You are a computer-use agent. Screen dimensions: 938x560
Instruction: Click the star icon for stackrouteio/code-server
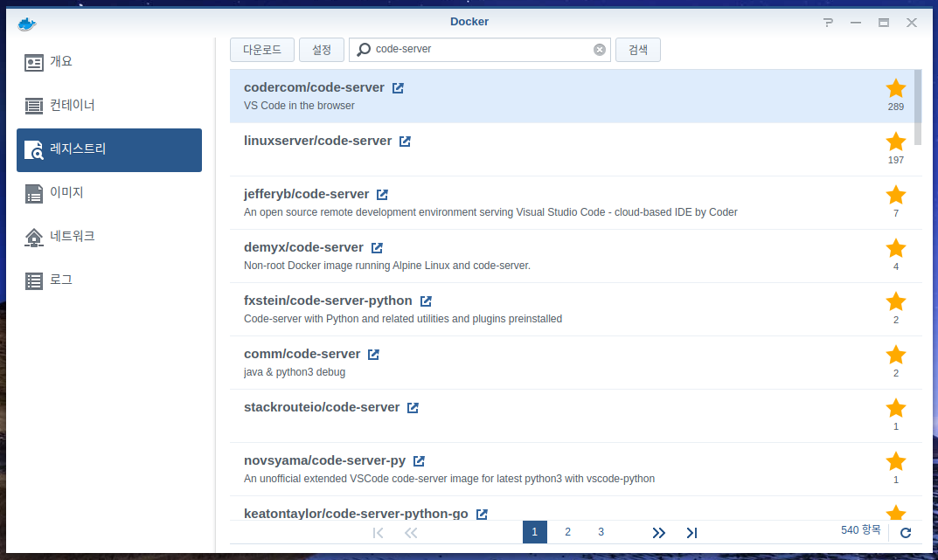point(895,408)
